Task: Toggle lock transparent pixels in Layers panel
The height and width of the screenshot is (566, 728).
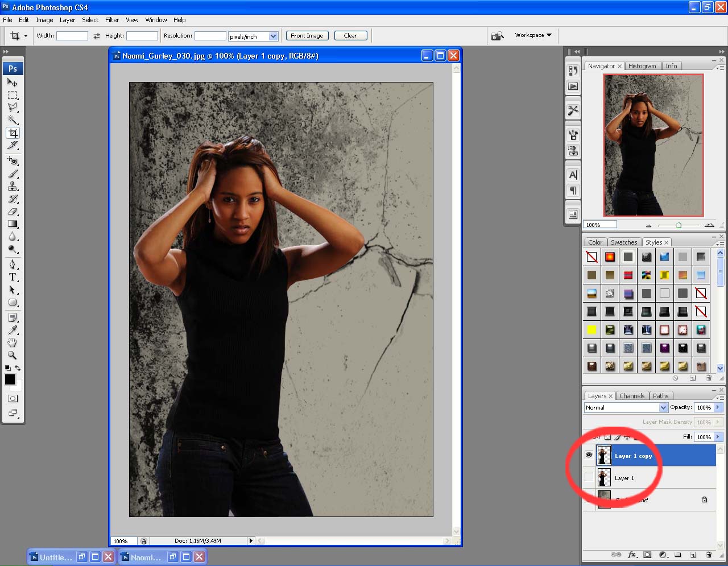Action: (x=608, y=437)
